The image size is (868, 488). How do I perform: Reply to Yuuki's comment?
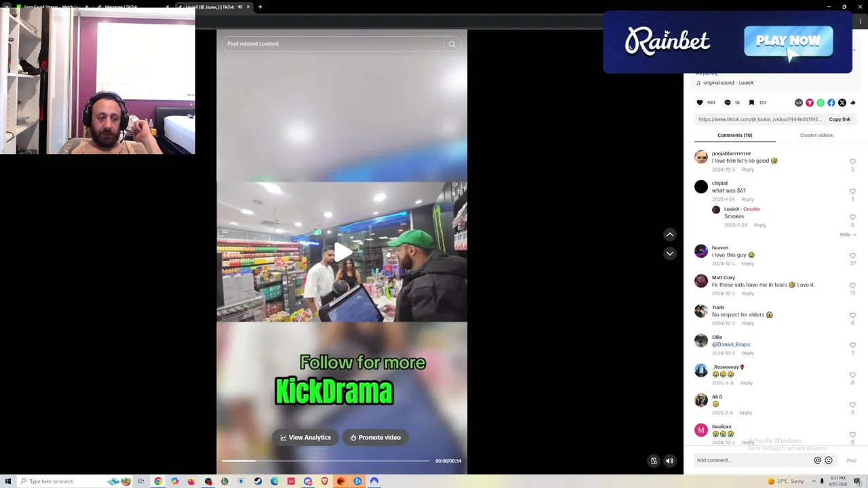pos(747,323)
